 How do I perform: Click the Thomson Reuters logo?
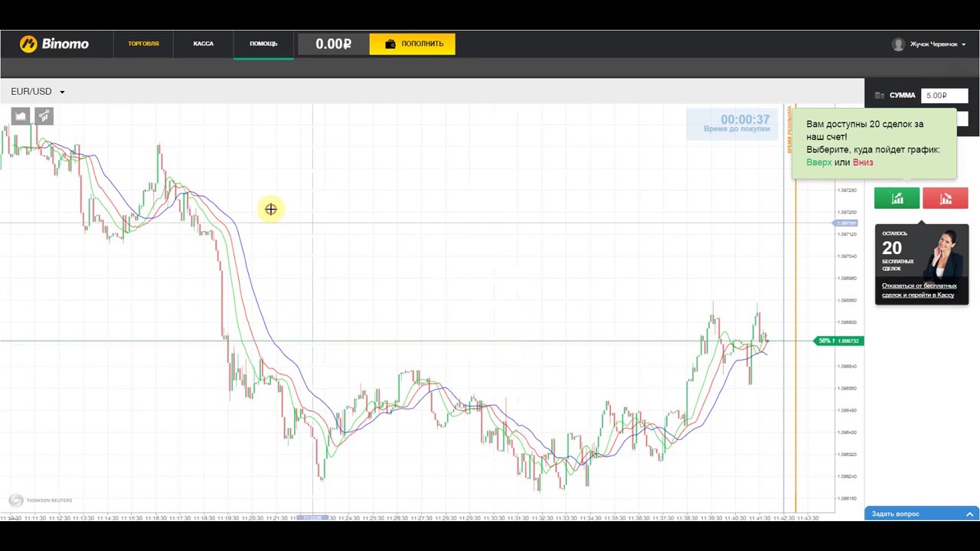click(x=41, y=500)
